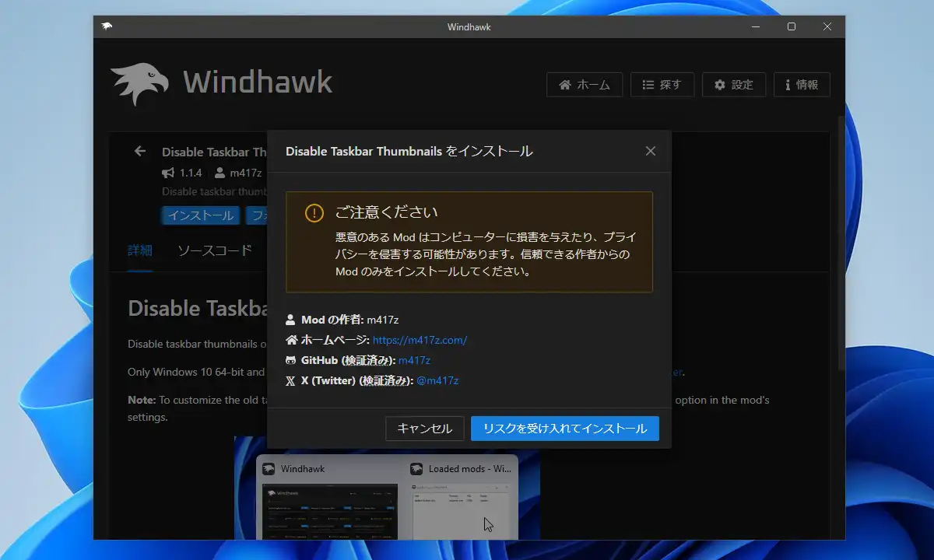Screen dimensions: 934x560
Task: Click the person icon beside Mod の作者
Action: [291, 320]
